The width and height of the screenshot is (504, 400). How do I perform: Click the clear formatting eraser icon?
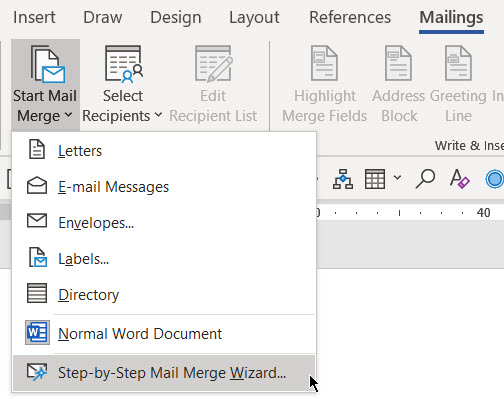tap(459, 179)
